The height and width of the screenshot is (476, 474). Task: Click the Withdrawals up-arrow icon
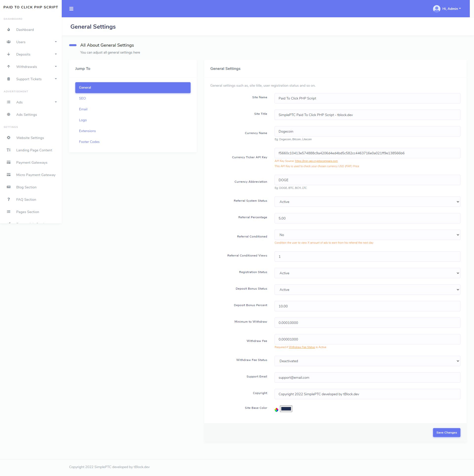click(9, 67)
